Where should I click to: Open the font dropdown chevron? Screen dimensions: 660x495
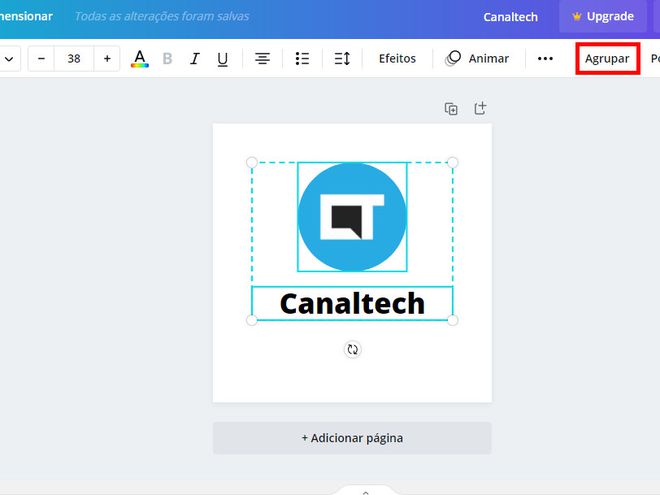click(x=9, y=59)
